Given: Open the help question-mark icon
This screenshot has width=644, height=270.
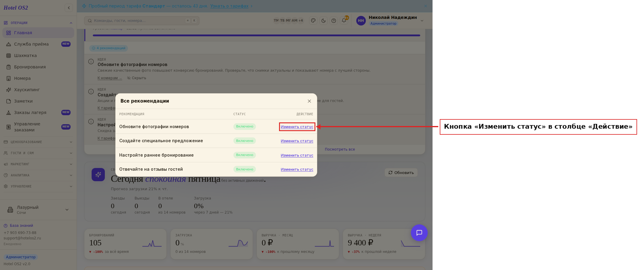Looking at the screenshot, I should tap(334, 20).
